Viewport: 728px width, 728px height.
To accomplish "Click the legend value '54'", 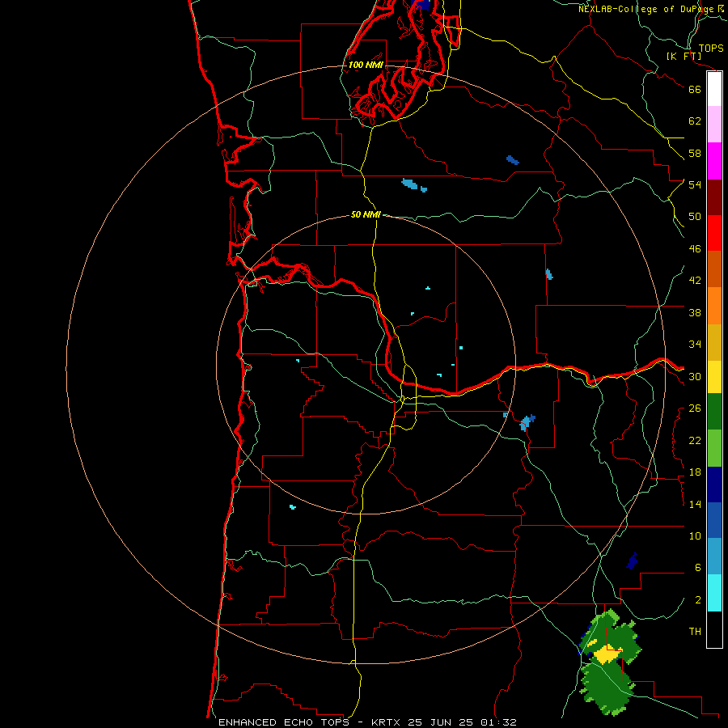I will (695, 184).
